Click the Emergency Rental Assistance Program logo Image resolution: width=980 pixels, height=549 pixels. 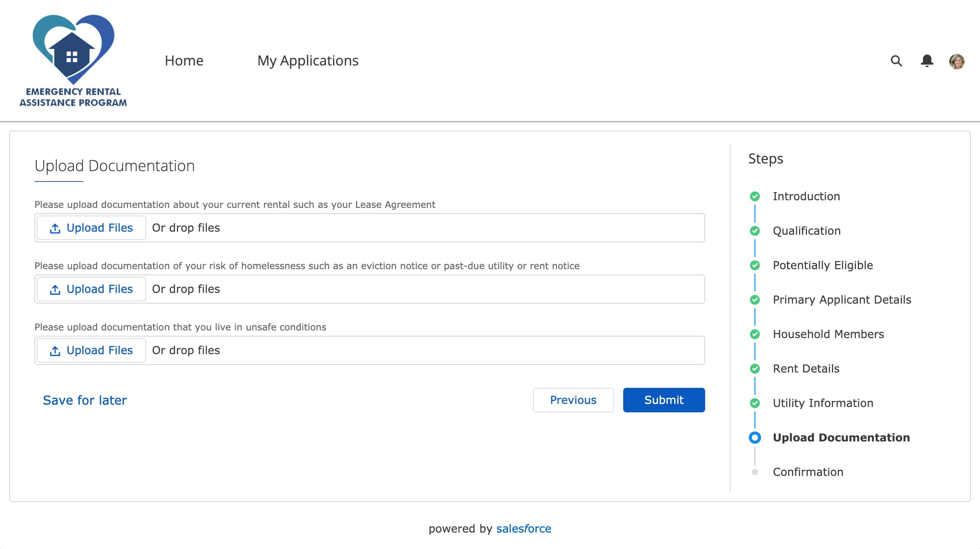pyautogui.click(x=73, y=61)
